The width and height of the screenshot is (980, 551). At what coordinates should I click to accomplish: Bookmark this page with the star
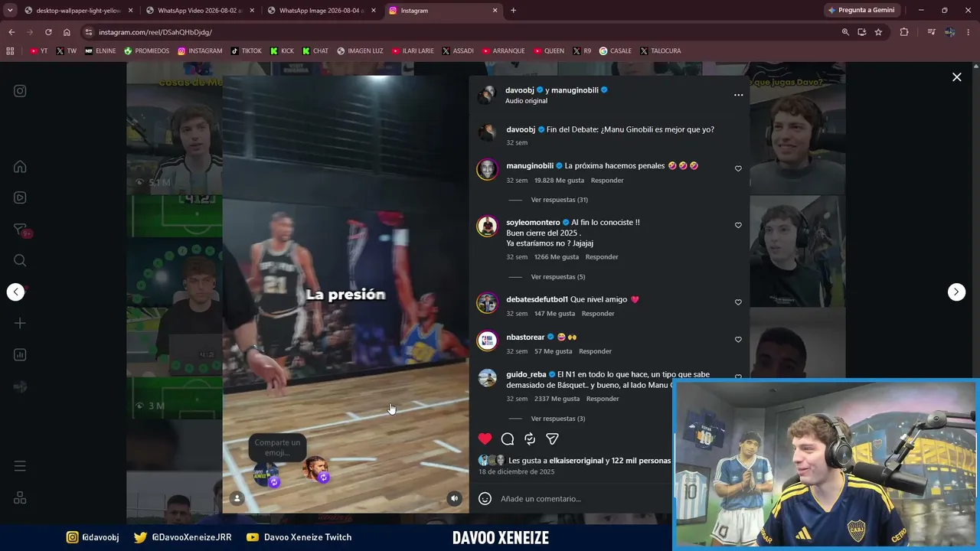click(x=878, y=32)
